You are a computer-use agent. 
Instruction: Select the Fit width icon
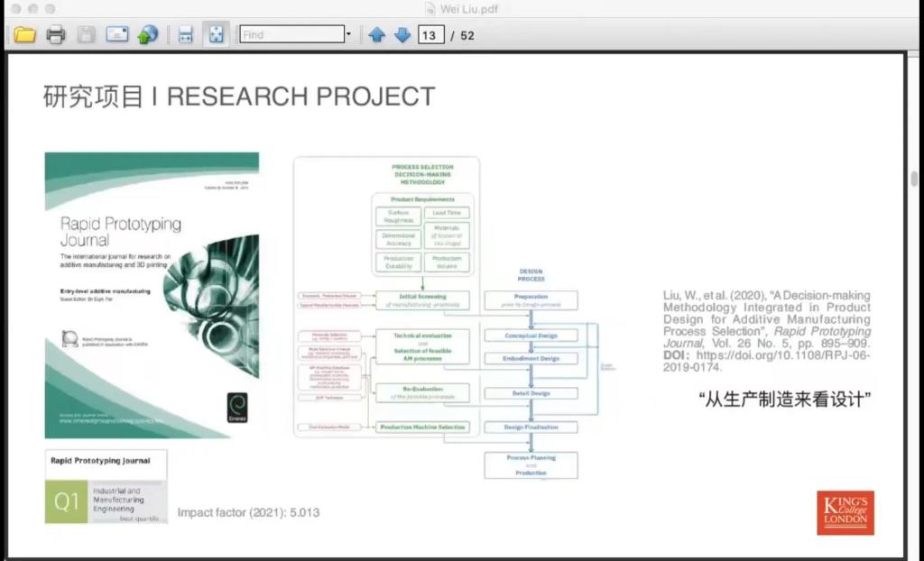(185, 35)
